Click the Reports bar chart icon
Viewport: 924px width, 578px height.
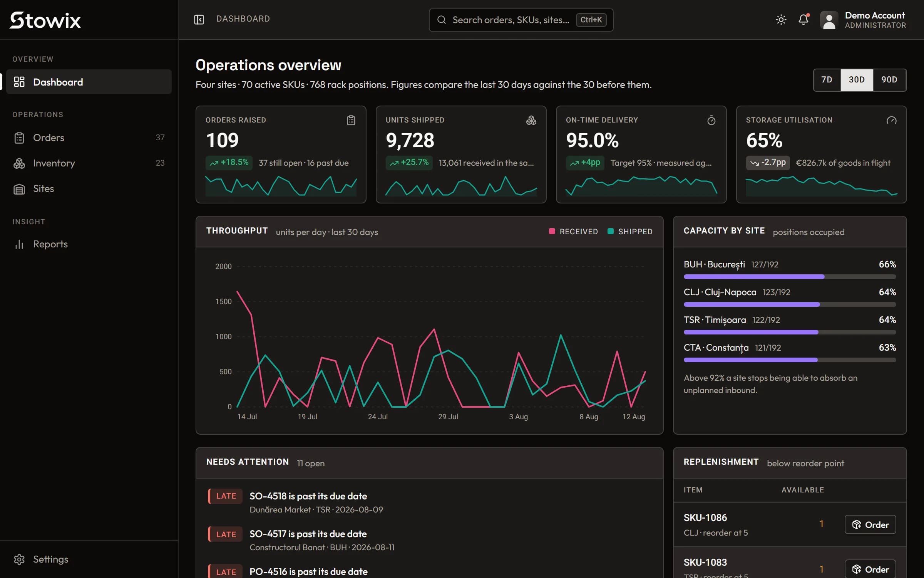click(19, 244)
